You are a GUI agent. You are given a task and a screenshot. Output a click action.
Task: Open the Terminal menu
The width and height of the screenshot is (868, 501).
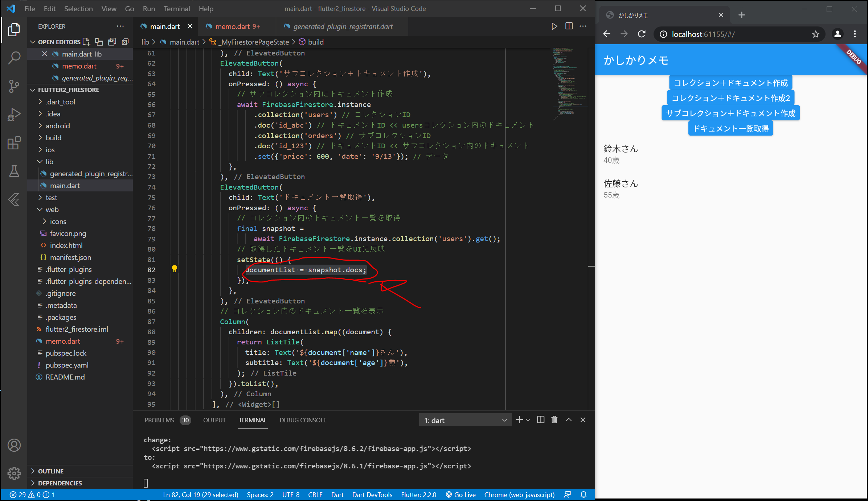[x=176, y=9]
